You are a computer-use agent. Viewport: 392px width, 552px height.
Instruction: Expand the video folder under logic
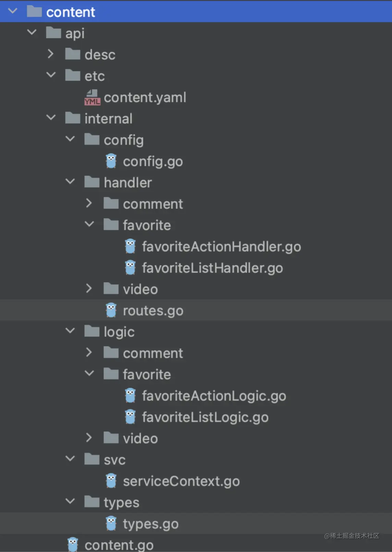pyautogui.click(x=89, y=438)
